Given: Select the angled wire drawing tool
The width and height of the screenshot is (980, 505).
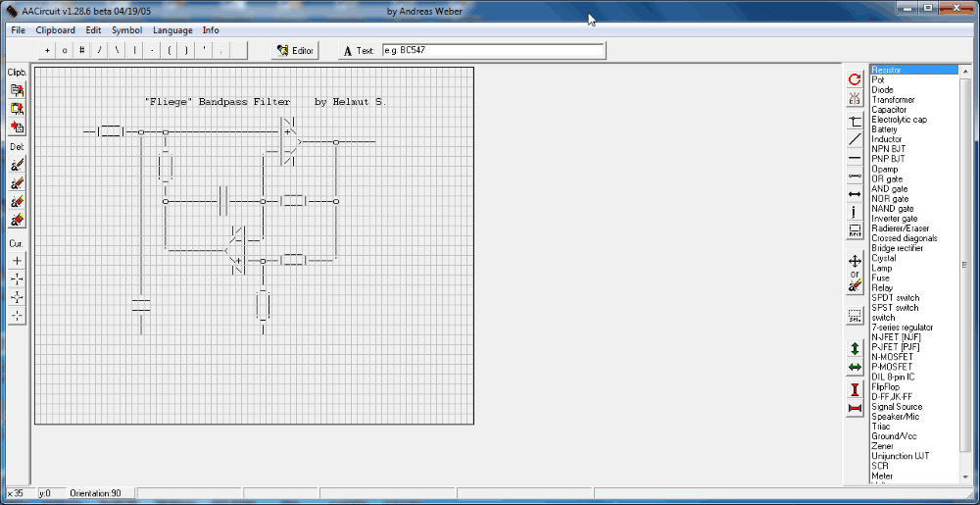Looking at the screenshot, I should click(855, 122).
